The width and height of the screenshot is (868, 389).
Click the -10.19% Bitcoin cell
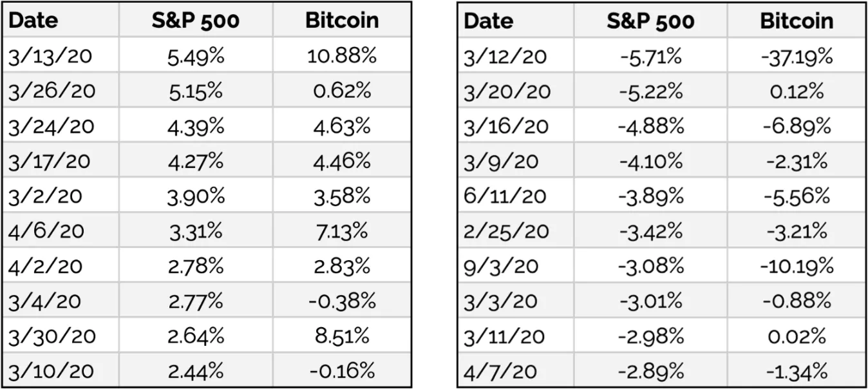point(797,266)
